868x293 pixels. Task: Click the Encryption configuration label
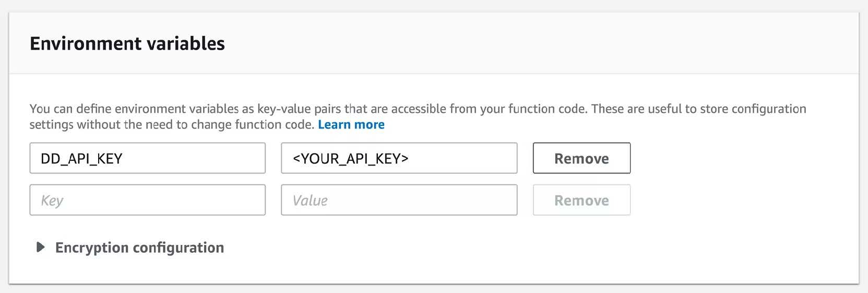(x=139, y=248)
